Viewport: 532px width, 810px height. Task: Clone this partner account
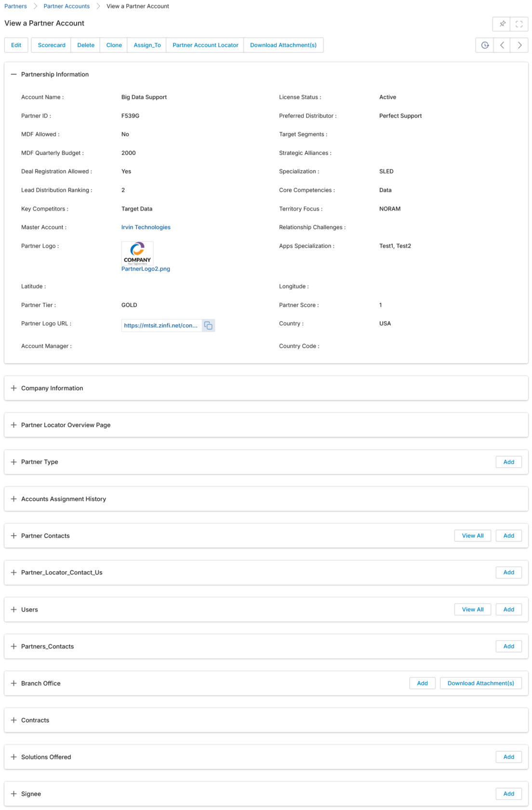tap(114, 45)
